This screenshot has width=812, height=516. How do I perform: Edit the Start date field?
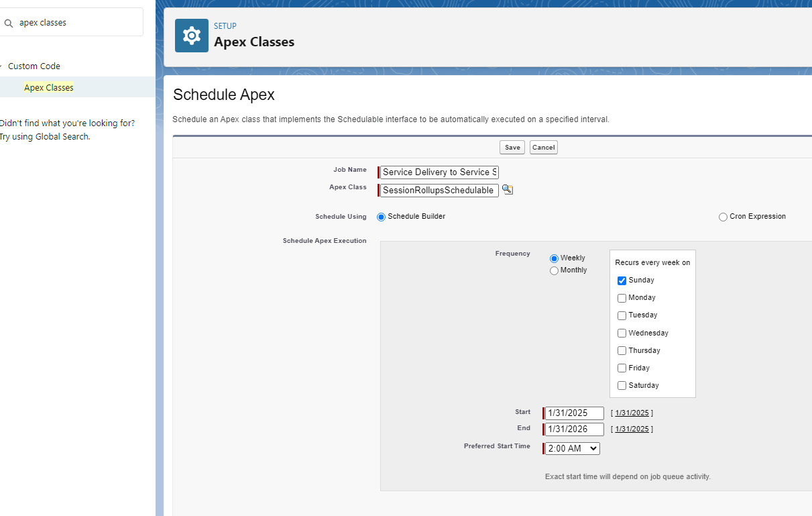[574, 413]
